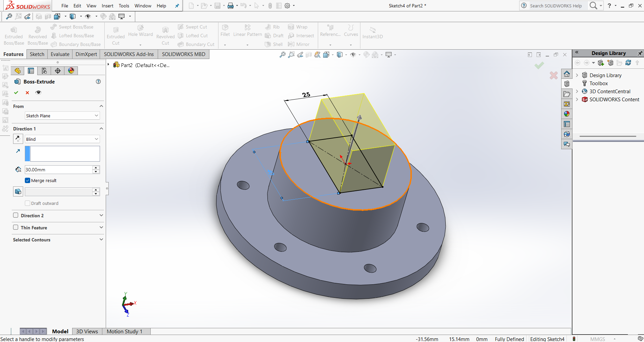644x342 pixels.
Task: Open the From Sketch Plane dropdown
Action: [62, 116]
